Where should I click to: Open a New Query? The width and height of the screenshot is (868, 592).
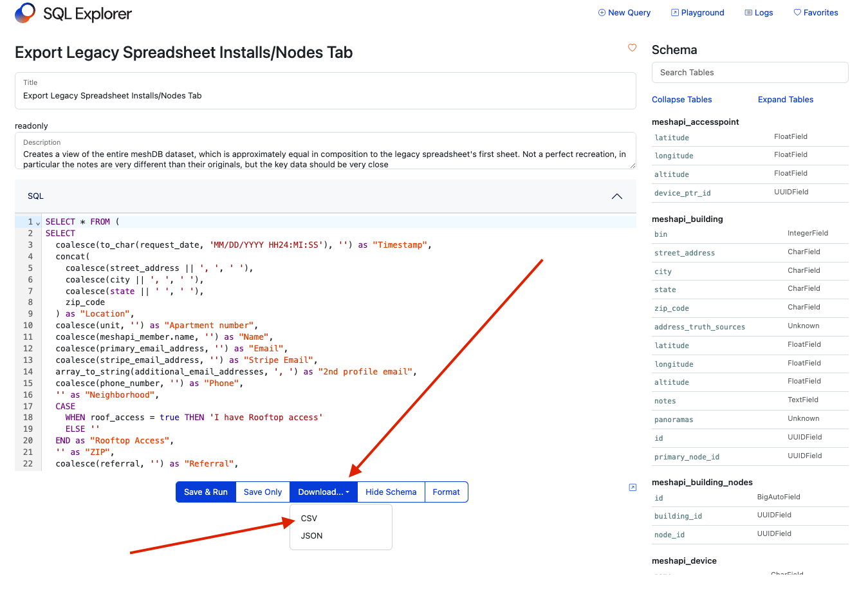point(624,12)
